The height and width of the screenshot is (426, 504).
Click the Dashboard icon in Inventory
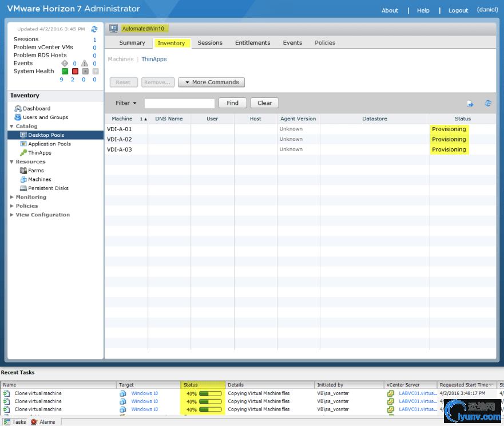coord(18,108)
